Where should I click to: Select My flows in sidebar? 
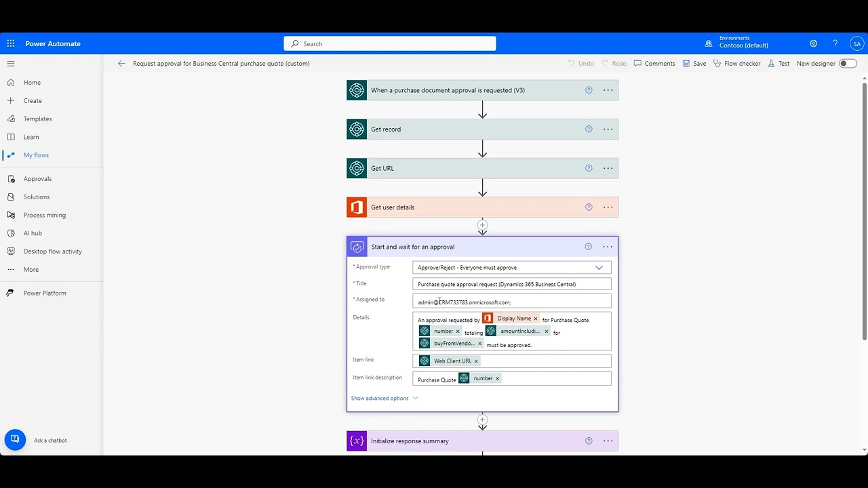pos(36,155)
